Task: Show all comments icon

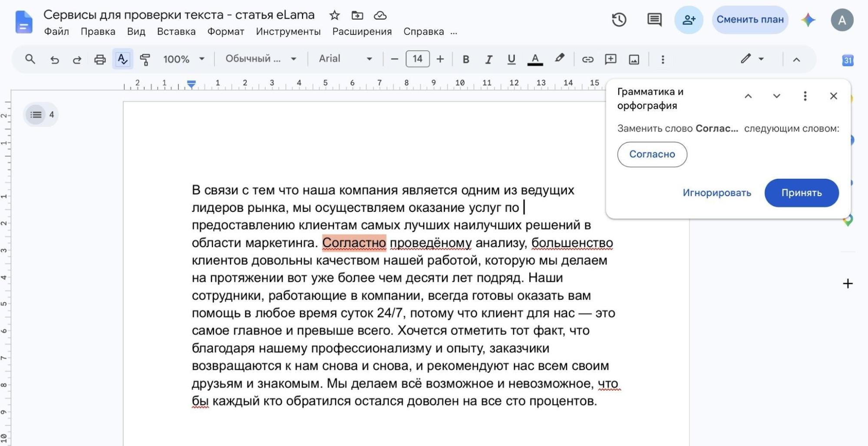Action: (x=654, y=20)
